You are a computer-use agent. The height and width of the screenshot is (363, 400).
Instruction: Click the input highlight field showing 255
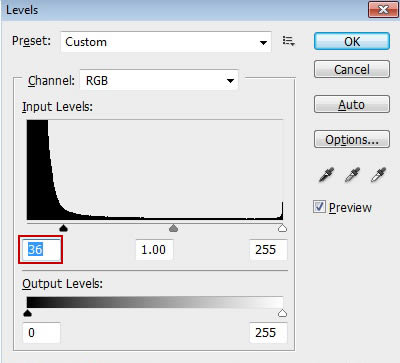268,249
